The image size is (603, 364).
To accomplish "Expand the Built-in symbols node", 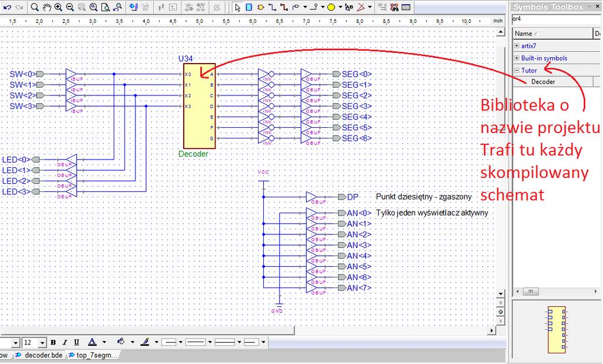I will pyautogui.click(x=517, y=58).
